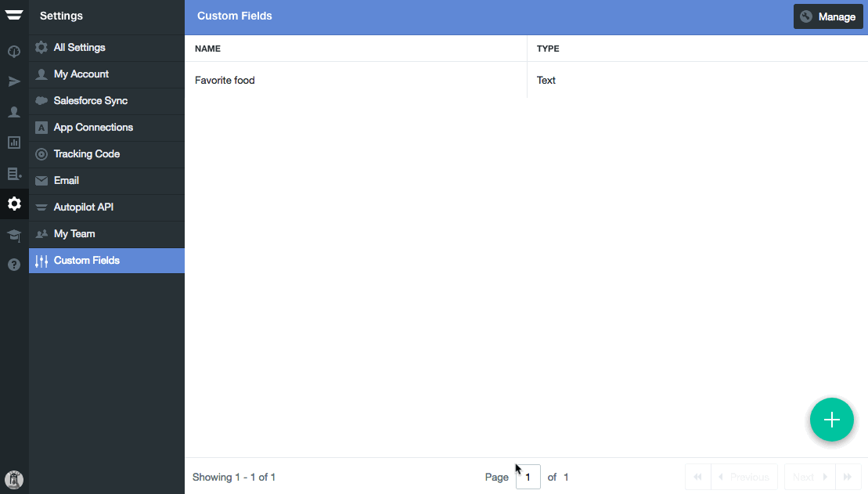The width and height of the screenshot is (868, 494).
Task: Open the dashboard via the speedometer icon
Action: coord(14,51)
